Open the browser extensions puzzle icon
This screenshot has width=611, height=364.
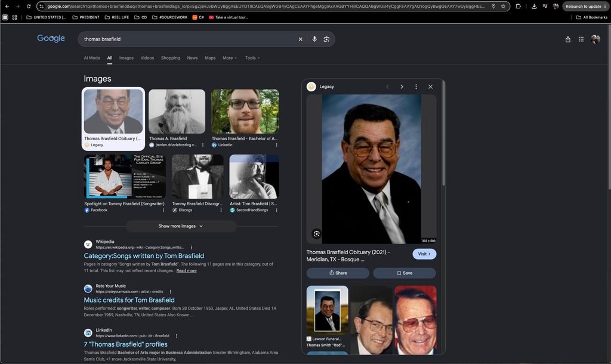pos(519,6)
